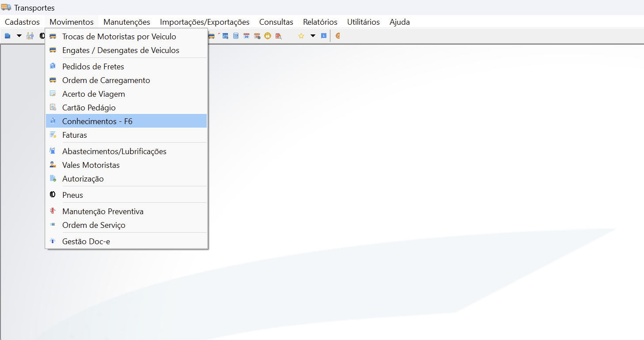Open Ordem de Serviço
Screen dimensions: 644x340
126,225
